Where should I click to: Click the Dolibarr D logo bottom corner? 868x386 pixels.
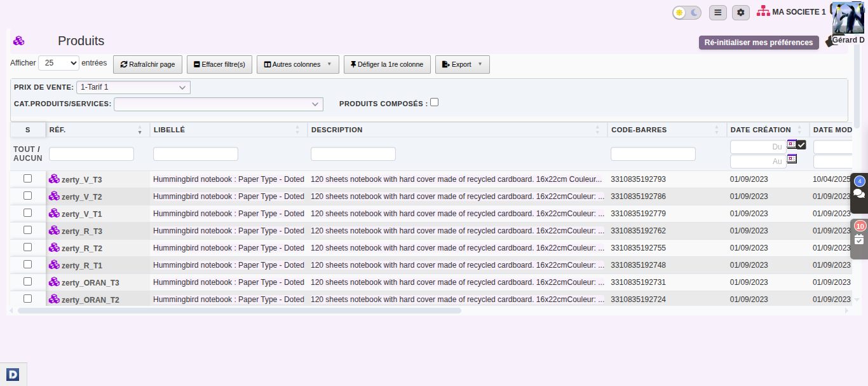pyautogui.click(x=13, y=375)
